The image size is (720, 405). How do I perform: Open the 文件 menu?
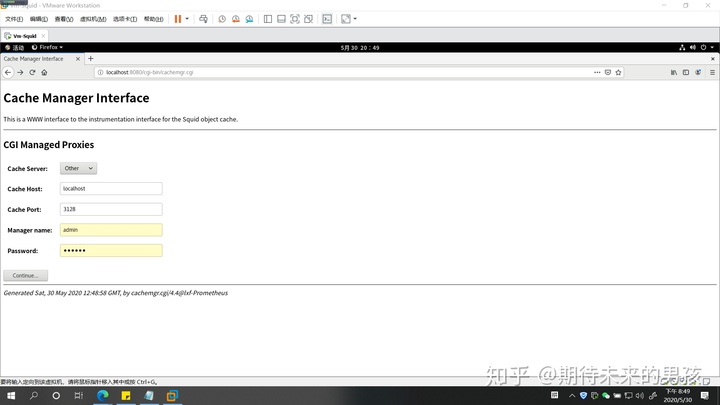coord(14,19)
